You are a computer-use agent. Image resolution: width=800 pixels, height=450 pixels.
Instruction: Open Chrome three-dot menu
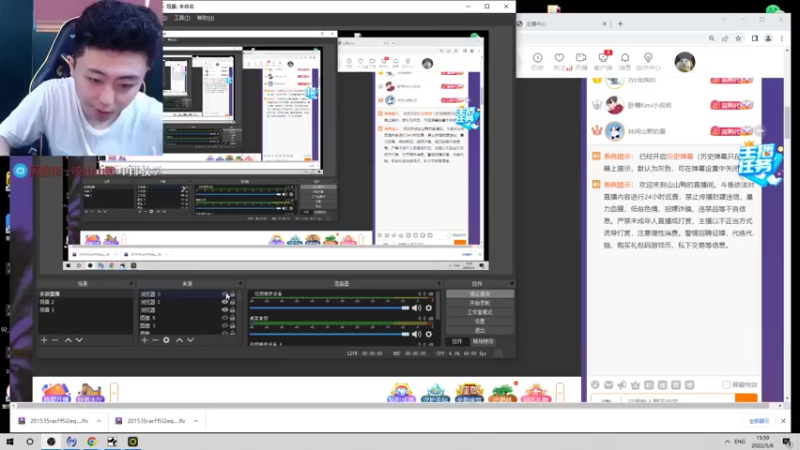[x=782, y=38]
